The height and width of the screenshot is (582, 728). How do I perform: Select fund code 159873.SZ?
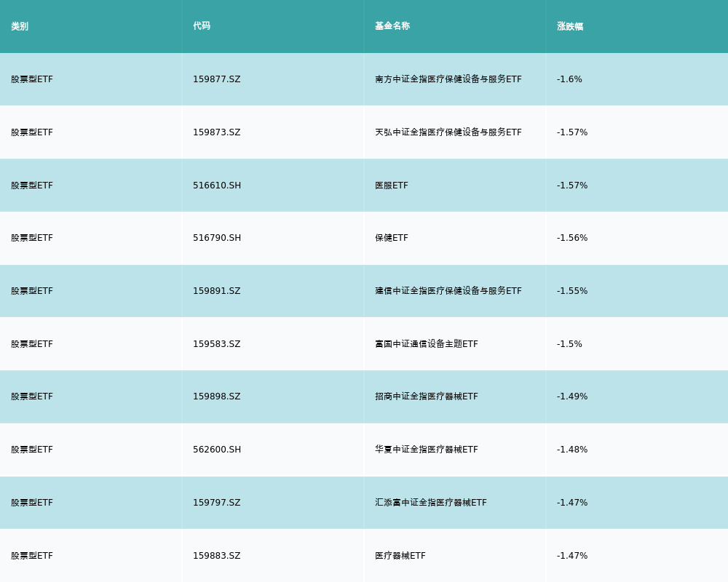coord(217,132)
